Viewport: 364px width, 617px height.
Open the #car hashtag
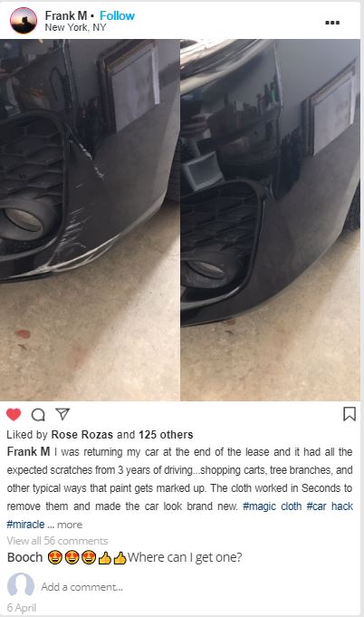(316, 506)
